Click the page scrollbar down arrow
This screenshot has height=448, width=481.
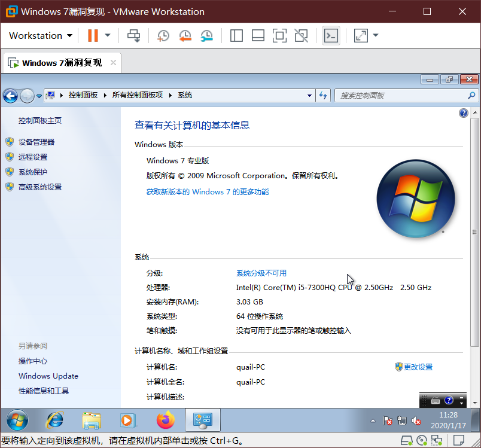[x=475, y=403]
